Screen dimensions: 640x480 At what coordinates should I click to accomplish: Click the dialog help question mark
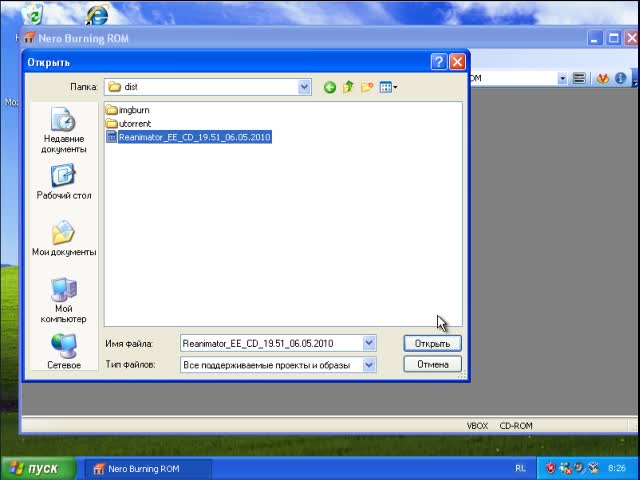point(439,62)
